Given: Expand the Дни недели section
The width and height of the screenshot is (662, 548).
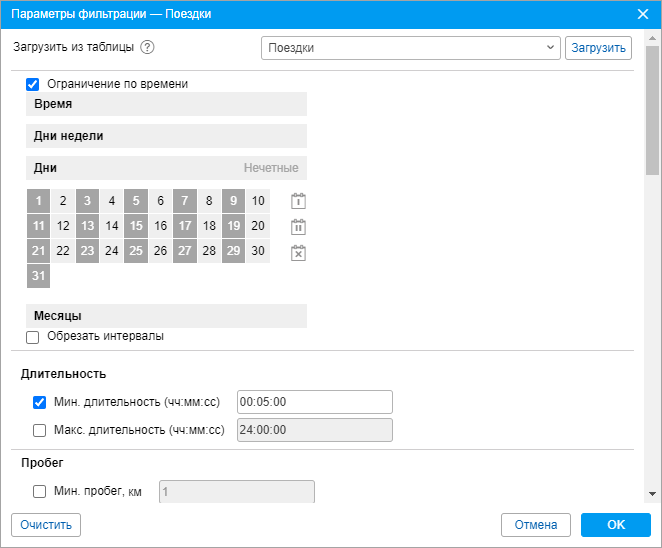Looking at the screenshot, I should point(166,136).
